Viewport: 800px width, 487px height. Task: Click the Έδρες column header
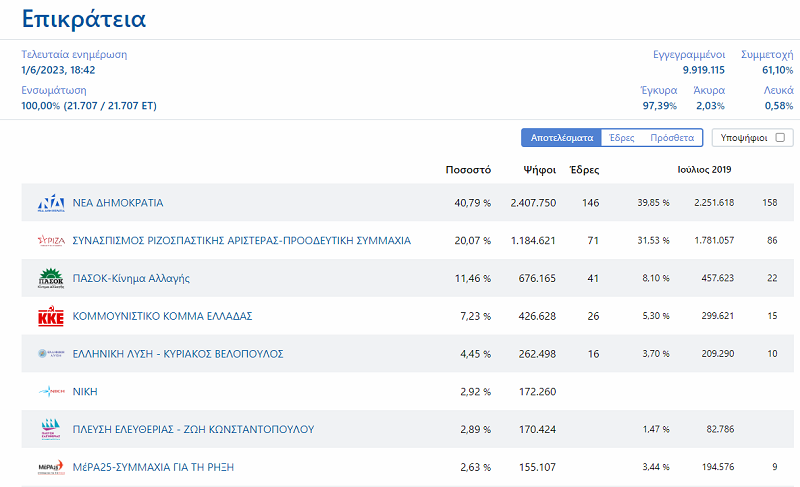pyautogui.click(x=584, y=170)
